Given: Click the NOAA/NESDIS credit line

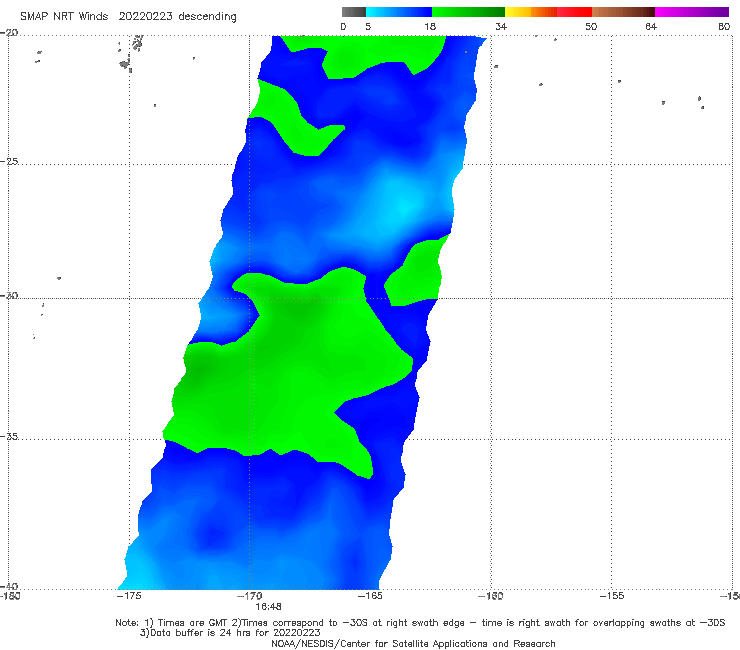Looking at the screenshot, I should [x=413, y=644].
